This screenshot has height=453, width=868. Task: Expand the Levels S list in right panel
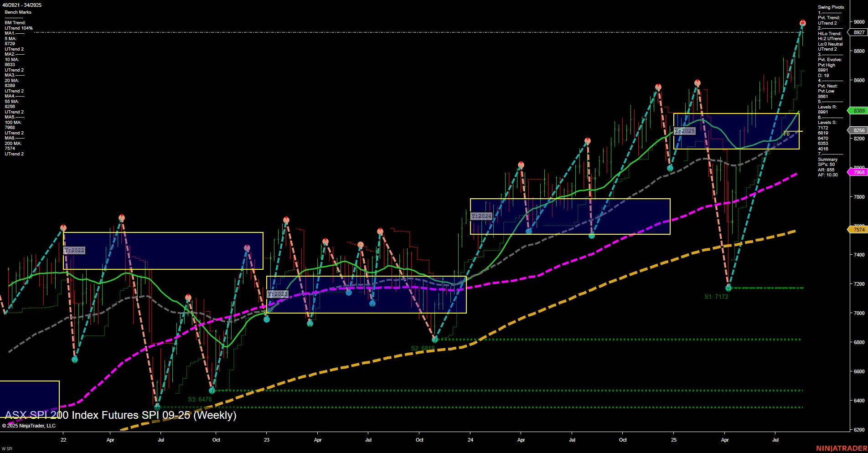827,122
